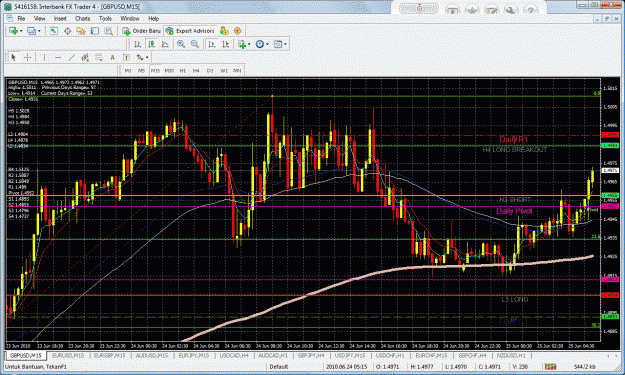
Task: Click the Zoom Out magnifier
Action: (195, 44)
